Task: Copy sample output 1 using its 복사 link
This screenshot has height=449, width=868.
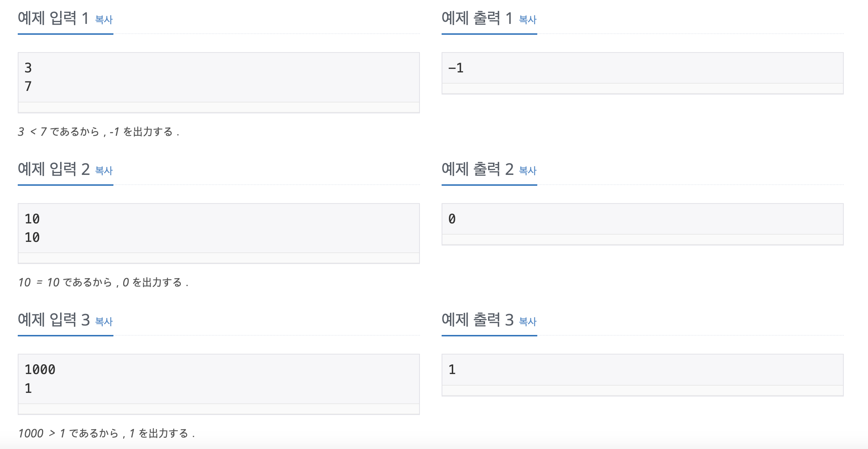Action: (527, 20)
